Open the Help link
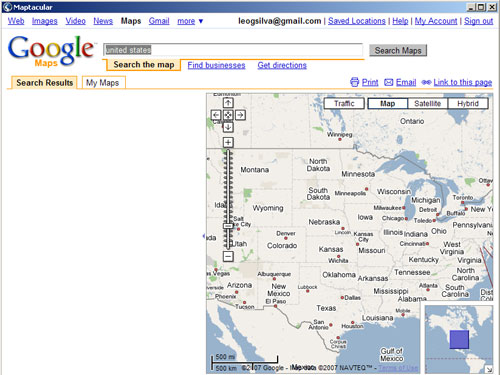This screenshot has width=500, height=375. pos(400,21)
